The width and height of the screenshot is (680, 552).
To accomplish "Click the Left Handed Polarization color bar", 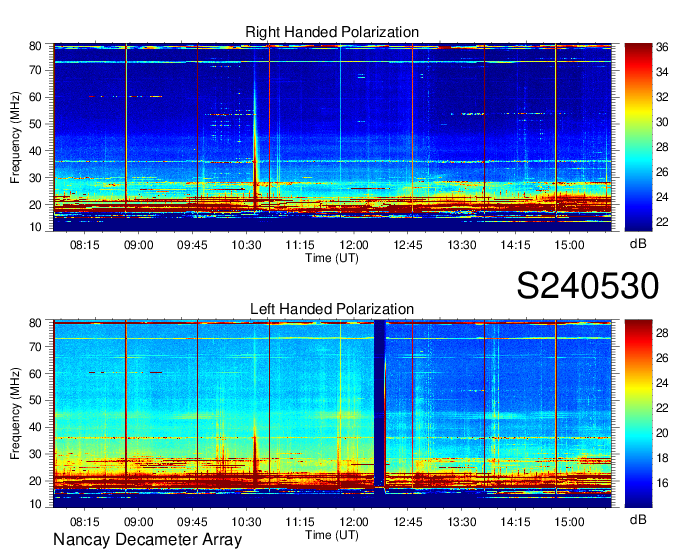I will pos(638,414).
